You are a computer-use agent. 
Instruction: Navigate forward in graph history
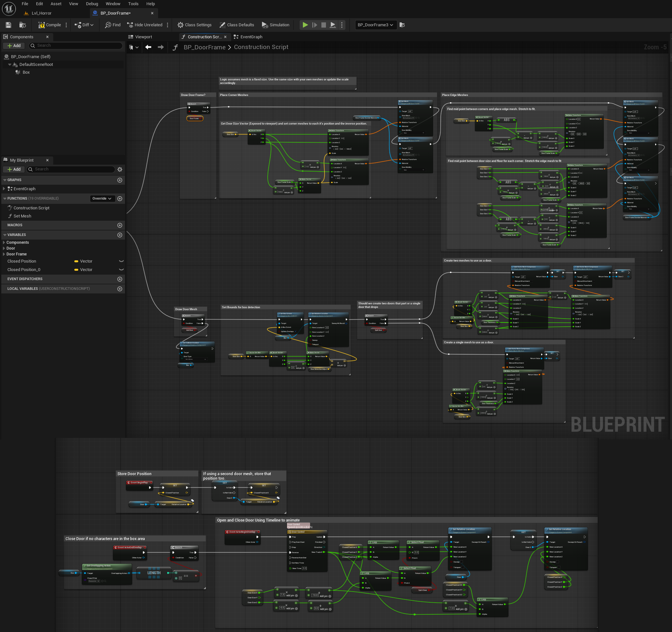[x=161, y=47]
